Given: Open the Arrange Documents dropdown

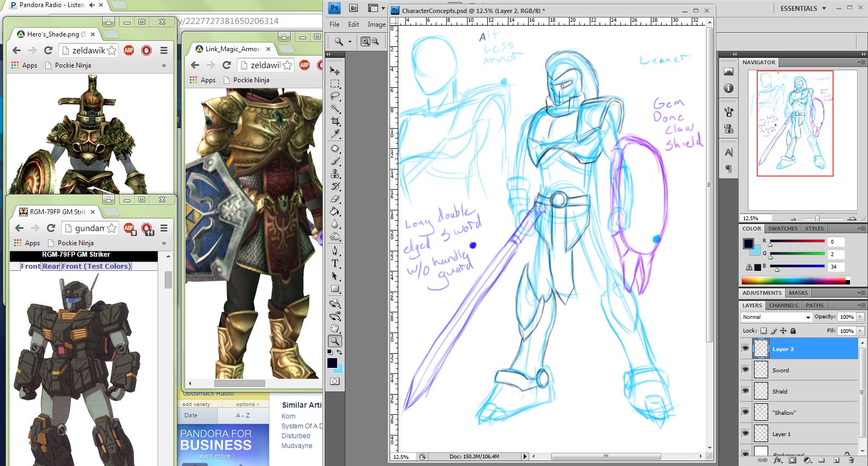Looking at the screenshot, I should coord(376,8).
